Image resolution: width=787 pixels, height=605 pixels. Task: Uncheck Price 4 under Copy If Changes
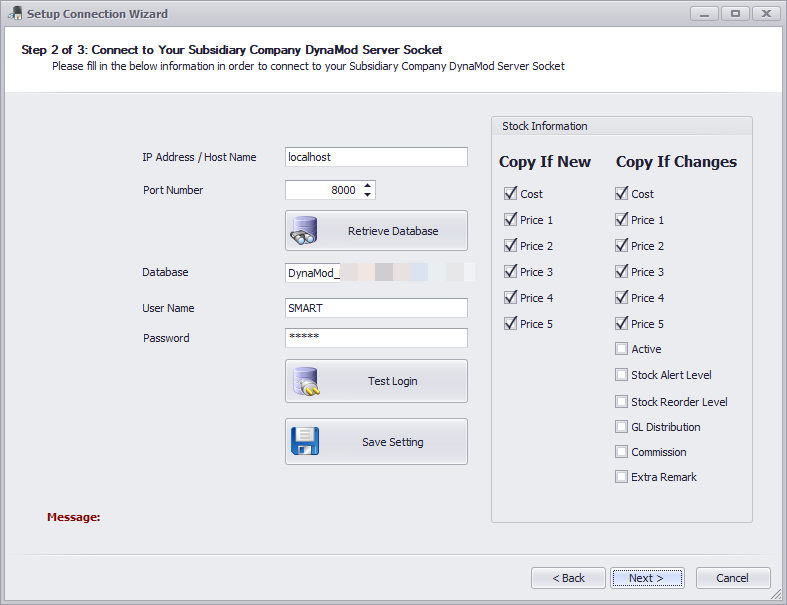621,298
